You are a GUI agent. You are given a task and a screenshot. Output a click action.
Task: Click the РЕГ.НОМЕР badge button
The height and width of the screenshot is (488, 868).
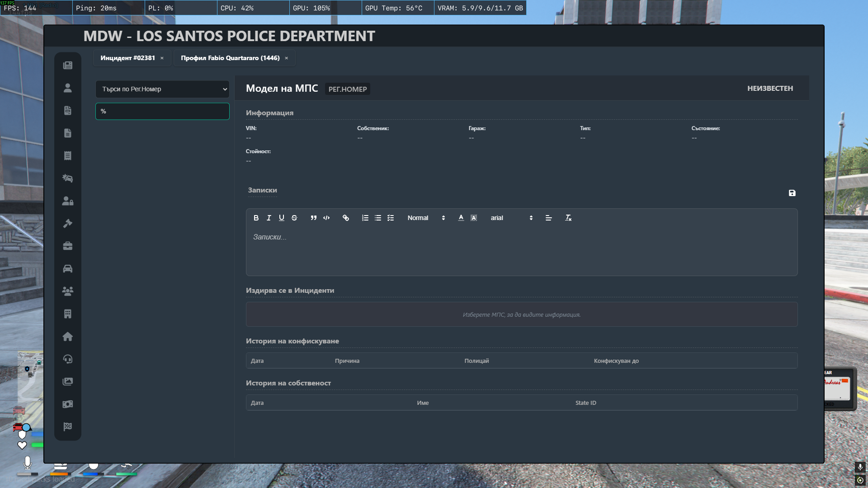pos(347,89)
